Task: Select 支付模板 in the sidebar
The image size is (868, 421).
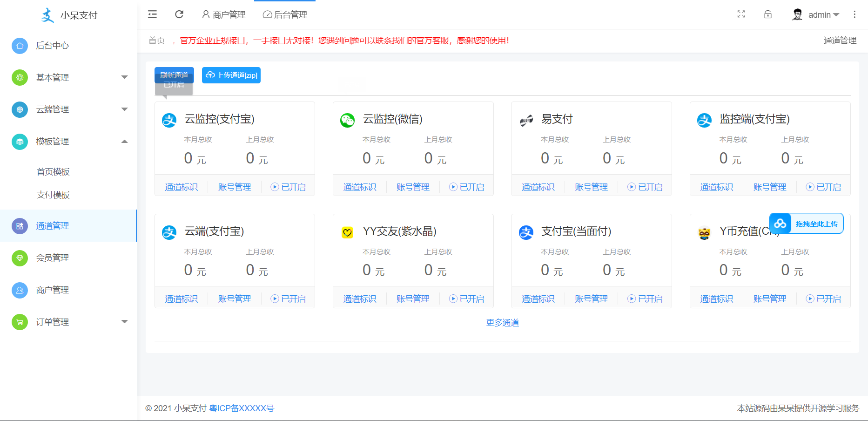Action: 53,195
